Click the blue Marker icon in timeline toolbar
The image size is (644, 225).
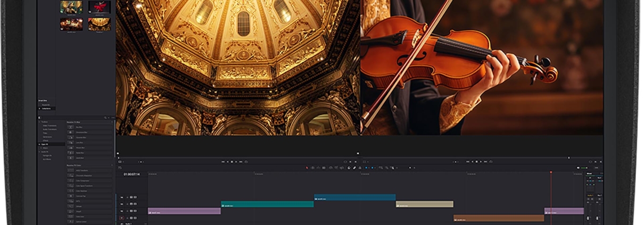(x=373, y=168)
